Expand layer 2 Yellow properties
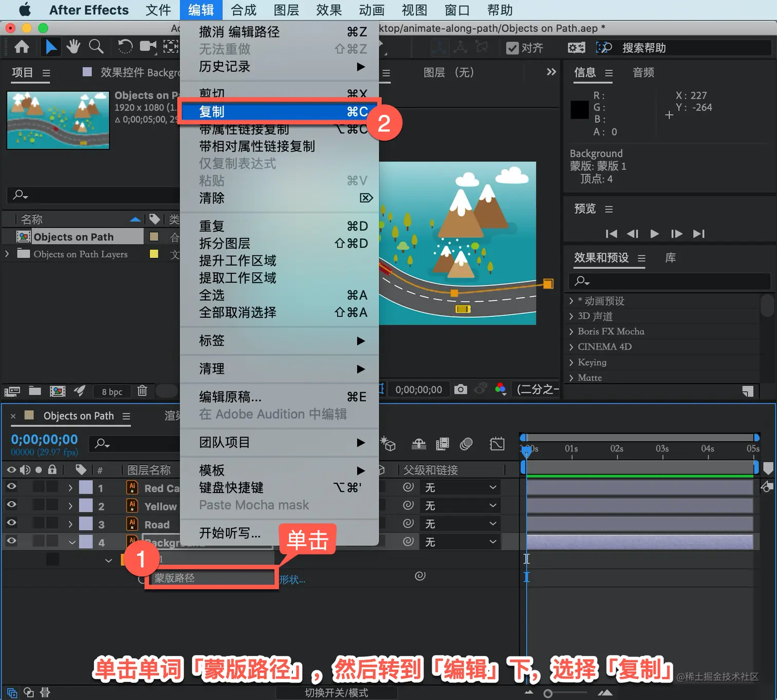 click(x=70, y=506)
